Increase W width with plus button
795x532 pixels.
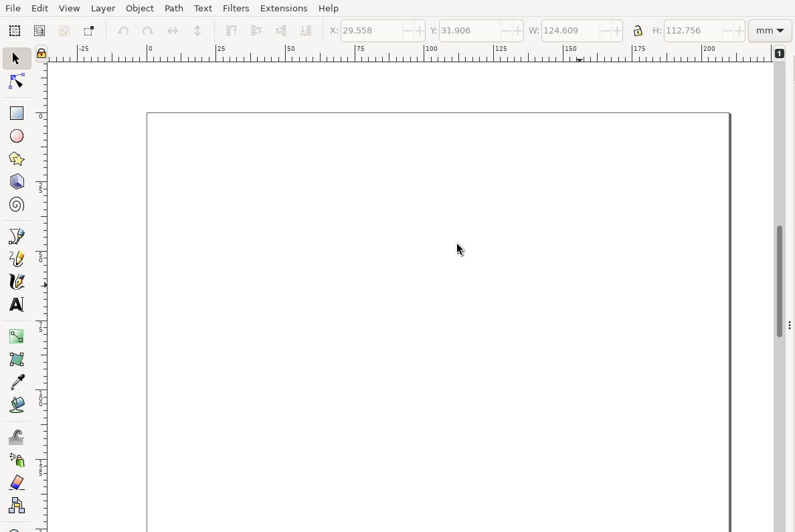[x=616, y=30]
